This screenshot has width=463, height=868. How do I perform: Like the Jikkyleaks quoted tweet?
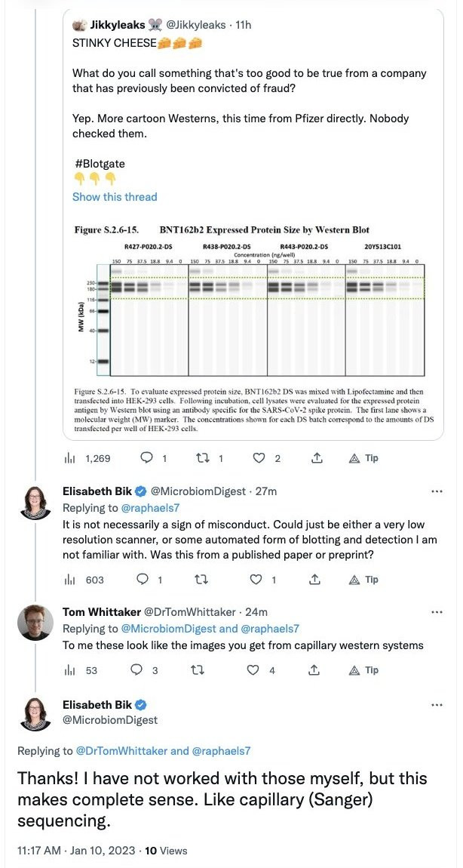coord(259,457)
